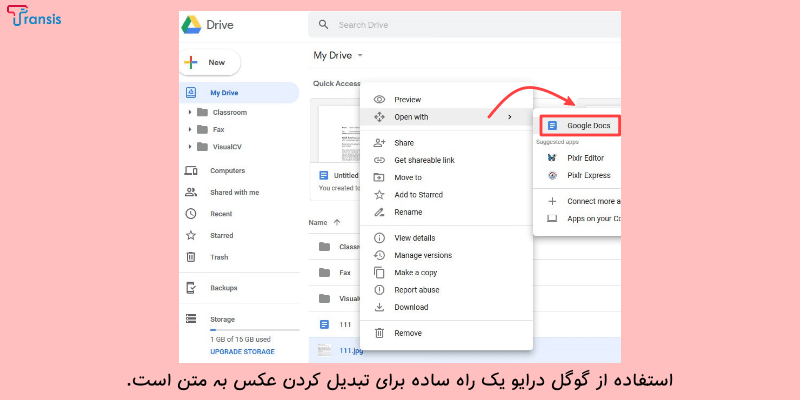Click the Share person-plus icon

pyautogui.click(x=379, y=143)
